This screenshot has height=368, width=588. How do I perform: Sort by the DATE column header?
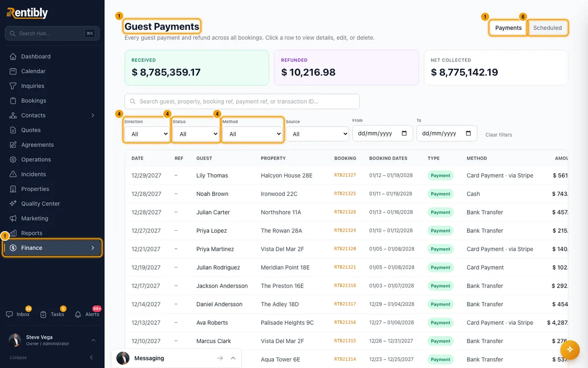[x=137, y=158]
